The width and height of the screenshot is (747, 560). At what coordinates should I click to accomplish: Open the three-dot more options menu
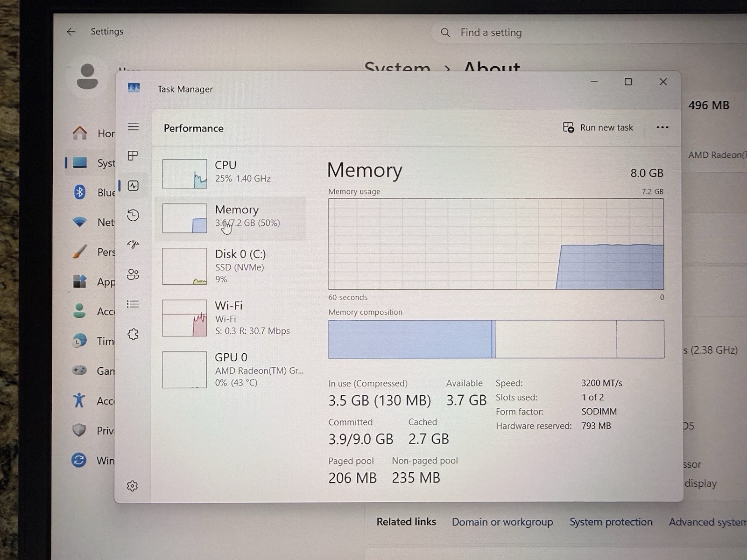coord(662,127)
